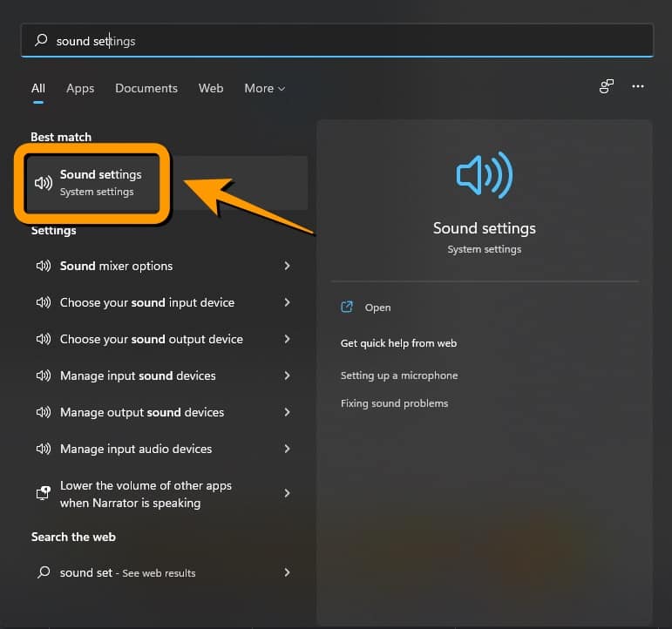Image resolution: width=672 pixels, height=629 pixels.
Task: Click into the search text field
Action: (x=349, y=41)
